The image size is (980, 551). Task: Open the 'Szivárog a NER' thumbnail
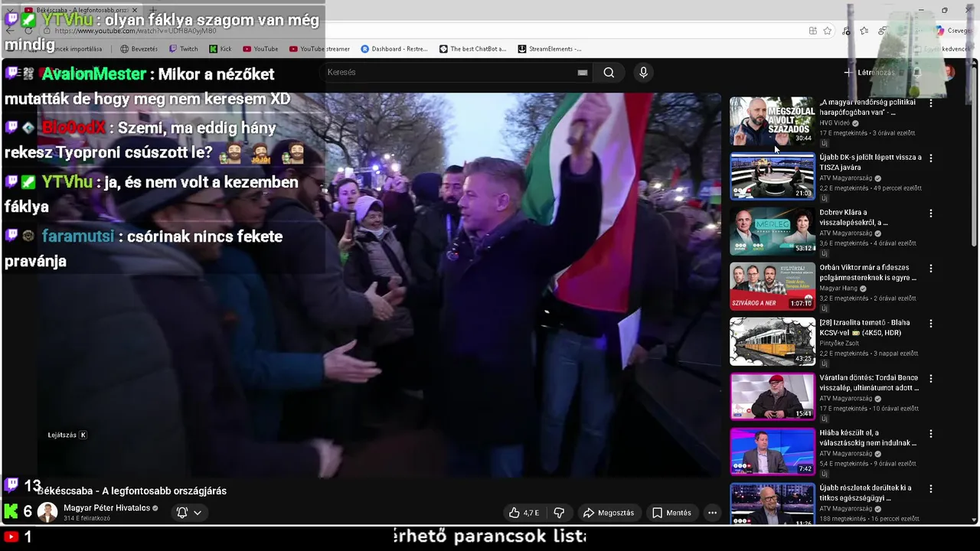tap(773, 286)
